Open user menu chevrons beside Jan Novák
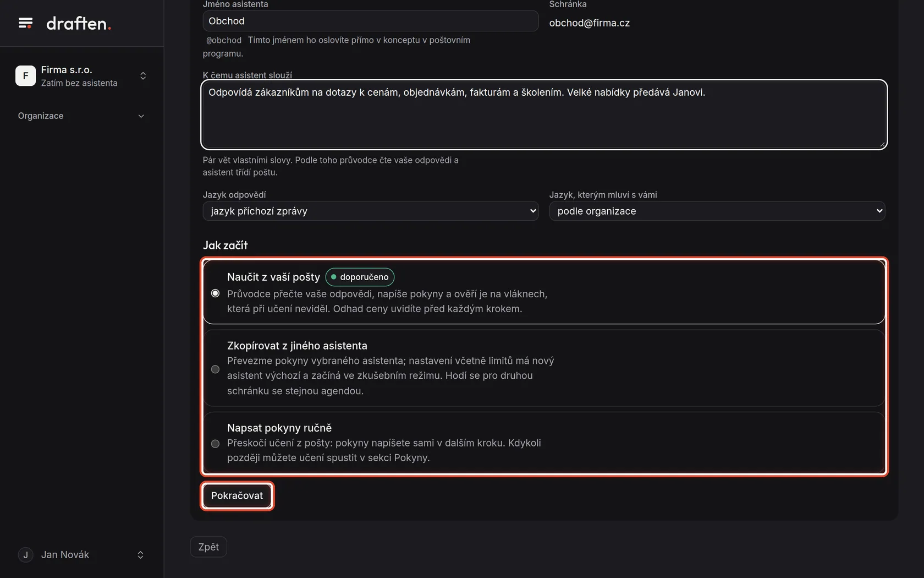Screen dimensions: 924x578 [140, 555]
